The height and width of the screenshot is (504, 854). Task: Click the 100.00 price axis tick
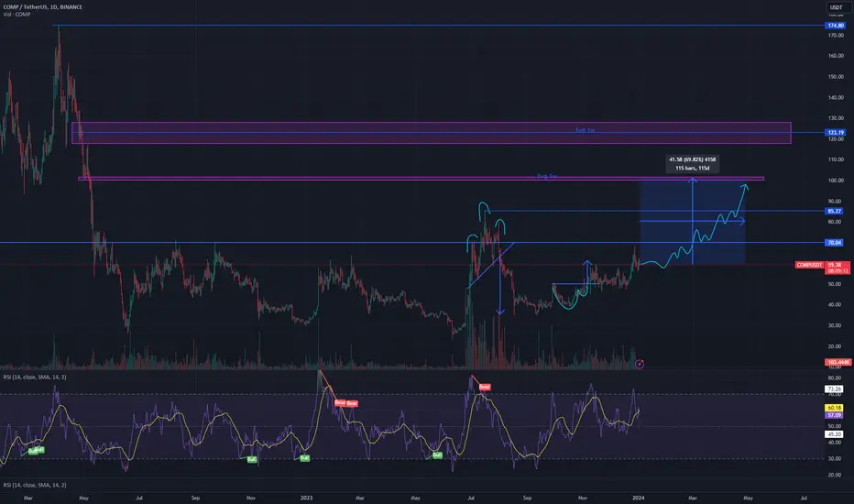tap(836, 181)
